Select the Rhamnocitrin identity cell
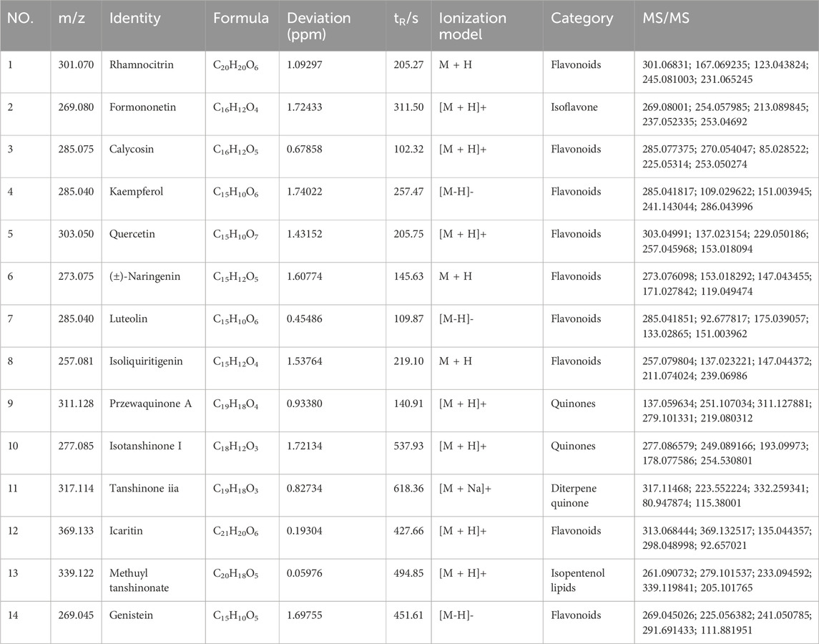819x644 pixels. click(141, 65)
